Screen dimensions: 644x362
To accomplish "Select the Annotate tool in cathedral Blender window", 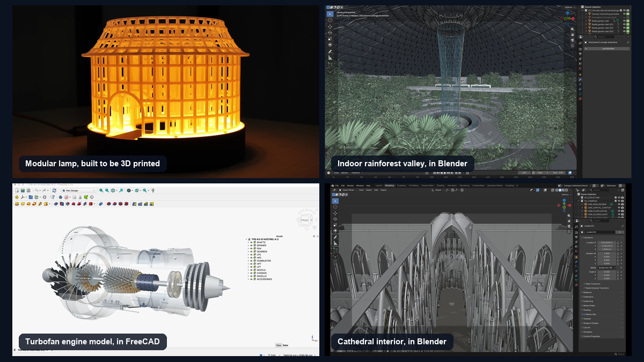I will pos(335,237).
